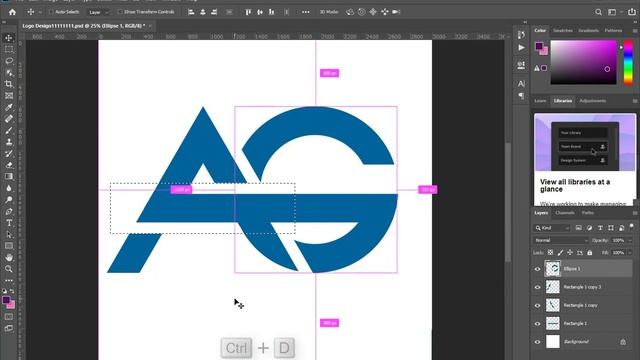Viewport: 640px width, 360px height.
Task: Open the Paragraph panel icon
Action: pyautogui.click(x=521, y=96)
